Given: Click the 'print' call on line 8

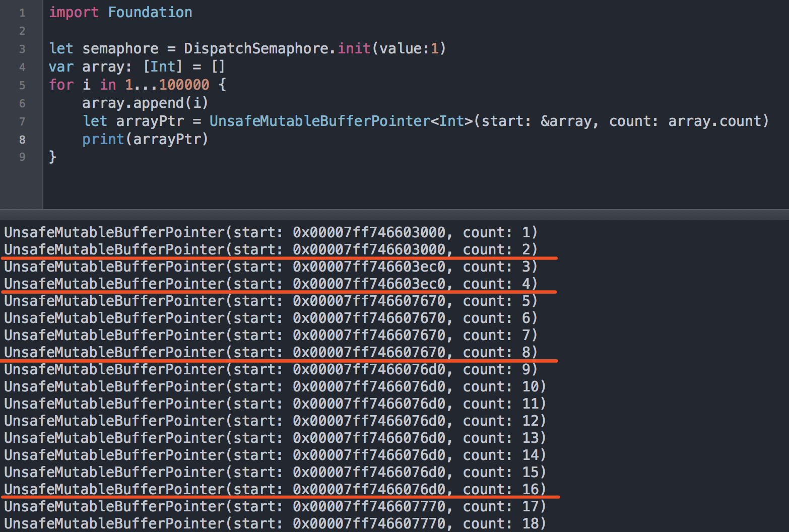Looking at the screenshot, I should point(103,139).
